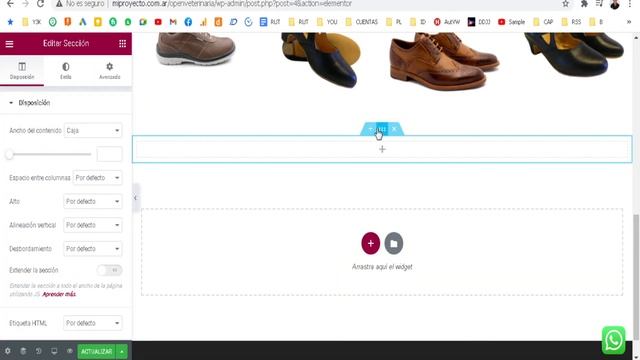Collapse the Elementor side panel
The width and height of the screenshot is (640, 360).
click(136, 198)
